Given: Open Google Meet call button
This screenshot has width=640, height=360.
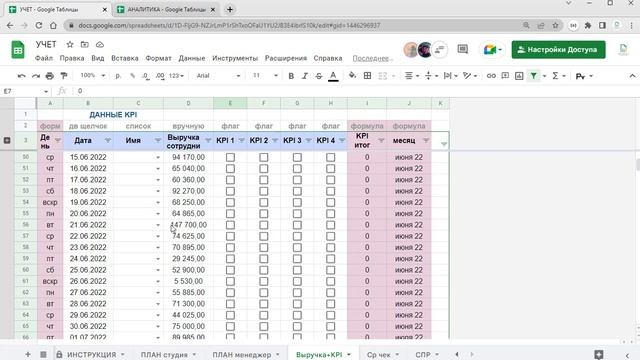Looking at the screenshot, I should click(x=493, y=50).
